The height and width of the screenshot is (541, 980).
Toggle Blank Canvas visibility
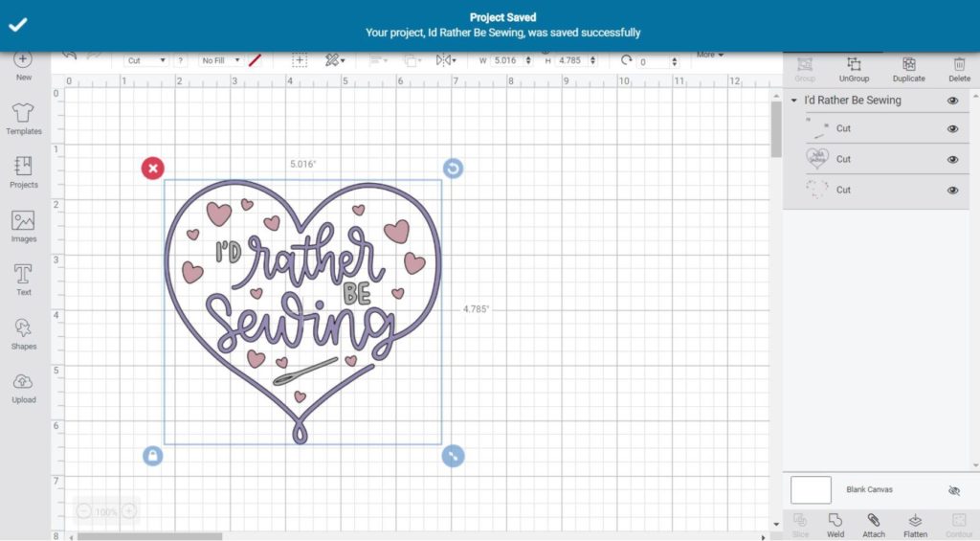click(x=954, y=490)
